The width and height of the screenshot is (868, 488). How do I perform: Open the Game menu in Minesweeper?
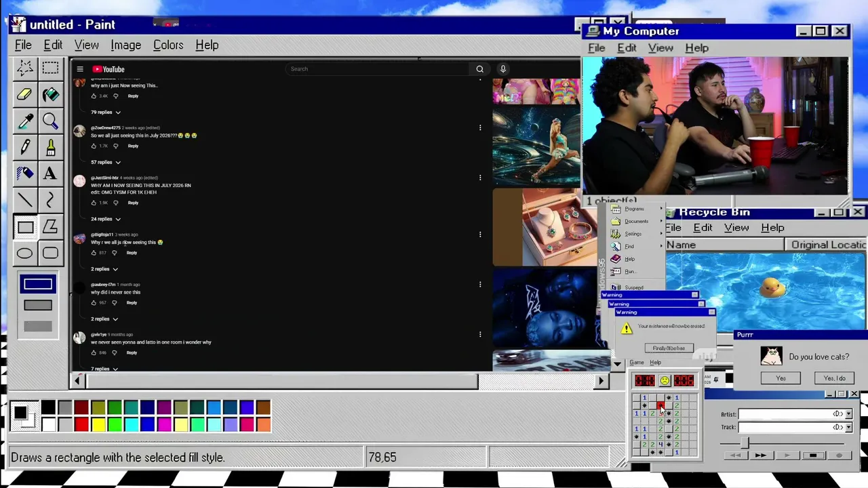point(637,363)
